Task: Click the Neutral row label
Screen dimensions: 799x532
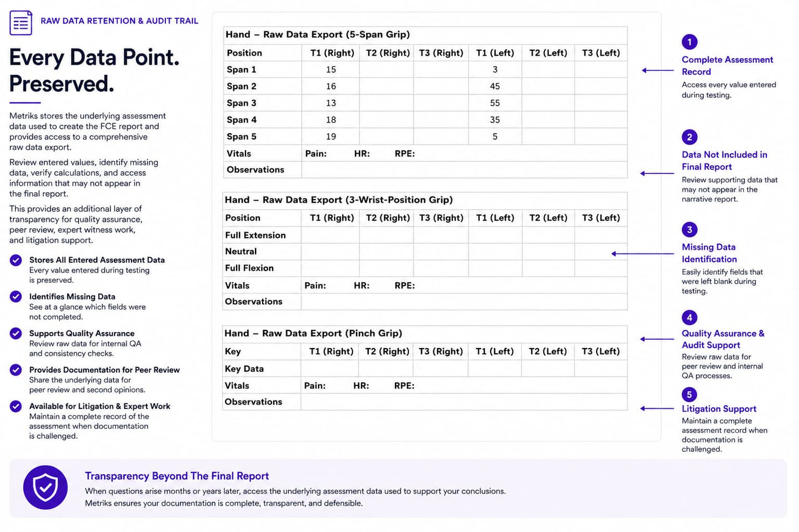Action: (241, 251)
